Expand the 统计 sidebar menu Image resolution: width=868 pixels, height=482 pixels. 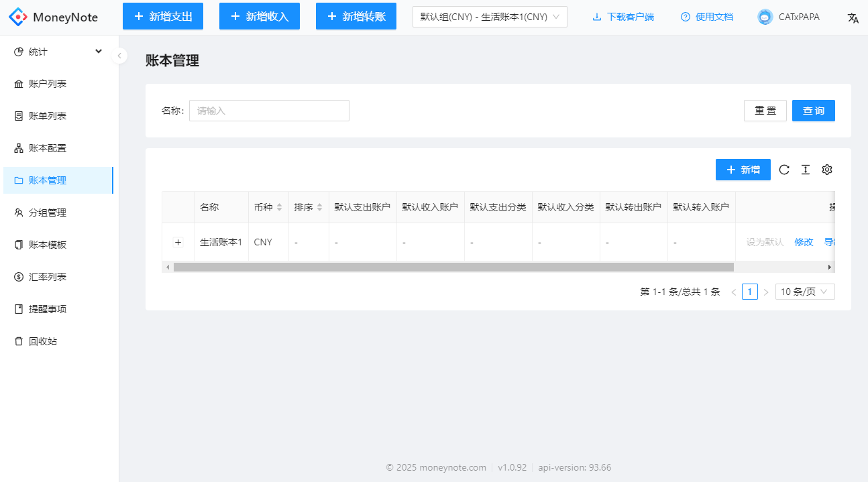click(x=58, y=52)
